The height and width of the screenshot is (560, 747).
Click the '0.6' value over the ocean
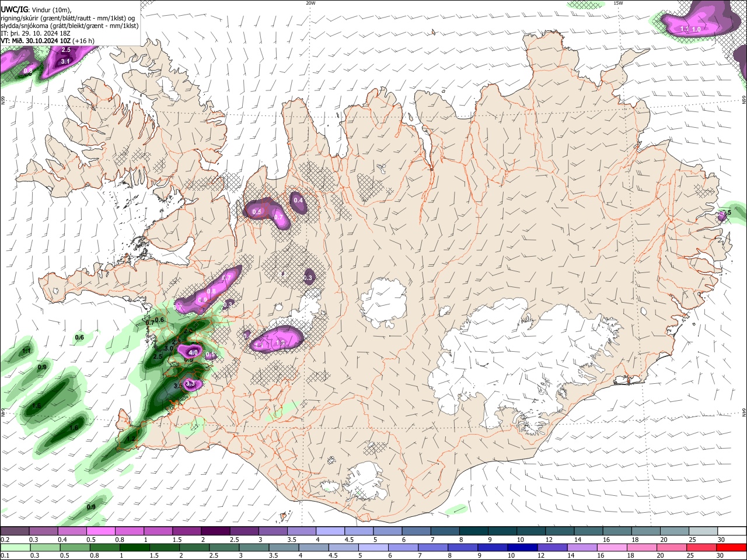coord(79,337)
